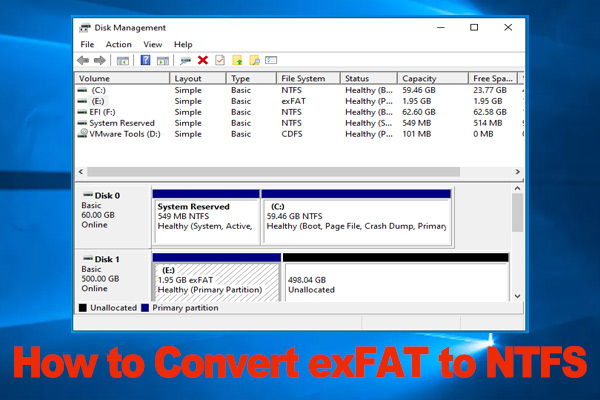The height and width of the screenshot is (400, 600).
Task: Click the Forward arrow toolbar icon
Action: (99, 60)
